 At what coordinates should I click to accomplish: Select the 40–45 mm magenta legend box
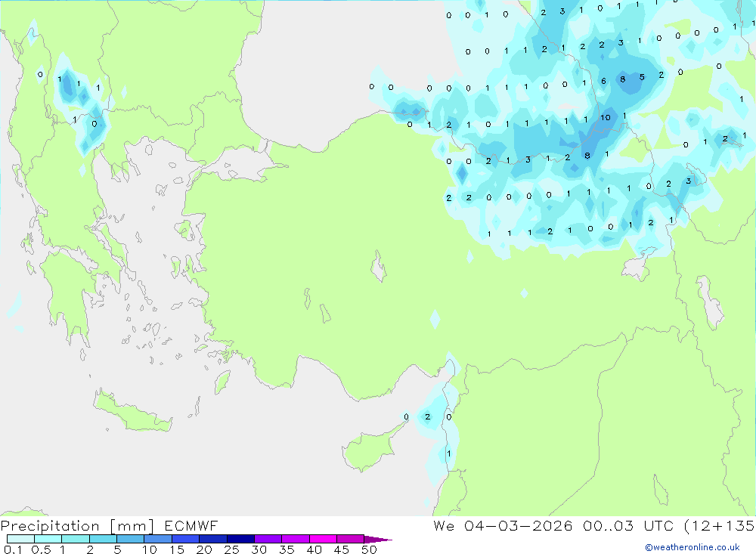[323, 539]
